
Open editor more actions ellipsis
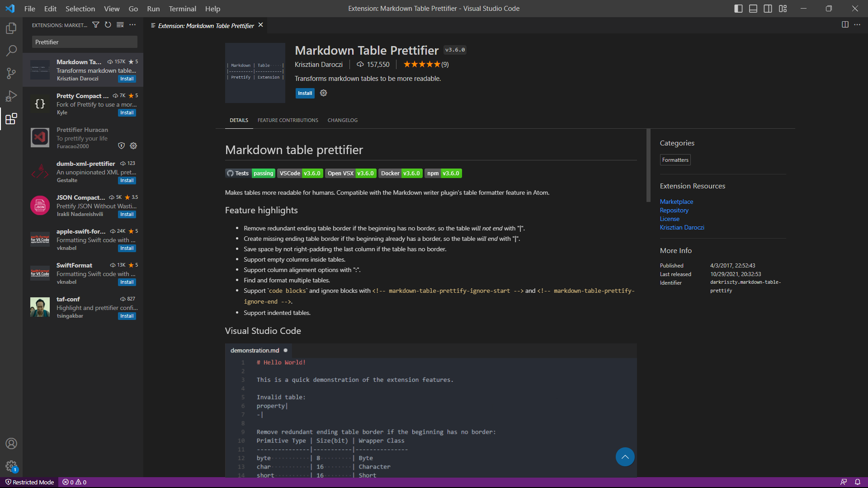[857, 25]
